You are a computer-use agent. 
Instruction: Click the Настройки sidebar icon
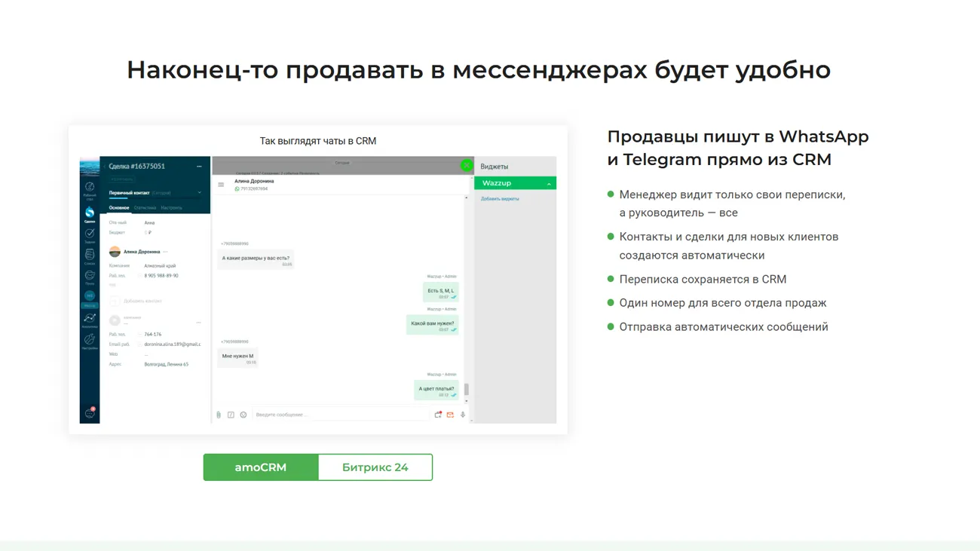pos(90,340)
